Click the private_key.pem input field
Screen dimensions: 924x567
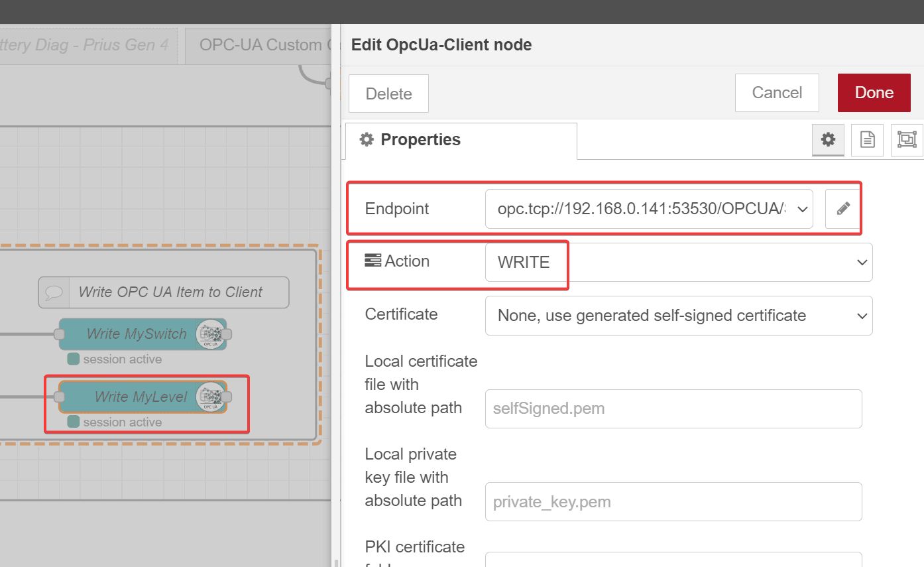[x=673, y=501]
